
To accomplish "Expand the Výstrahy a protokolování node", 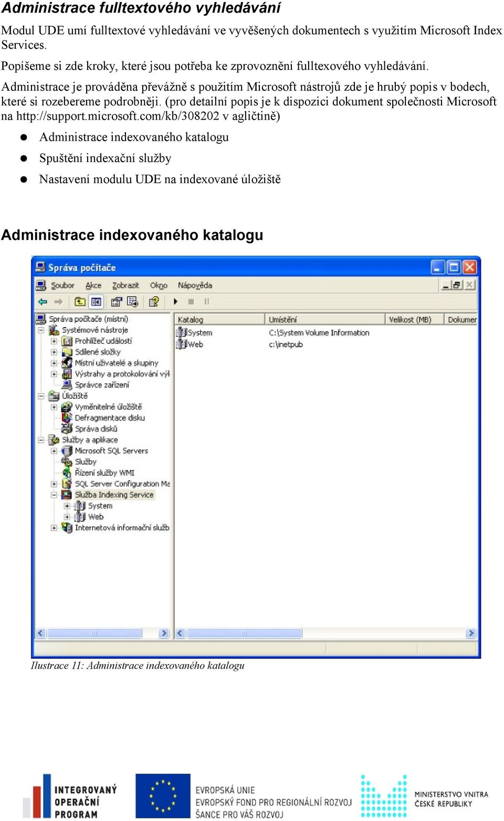I will point(54,374).
